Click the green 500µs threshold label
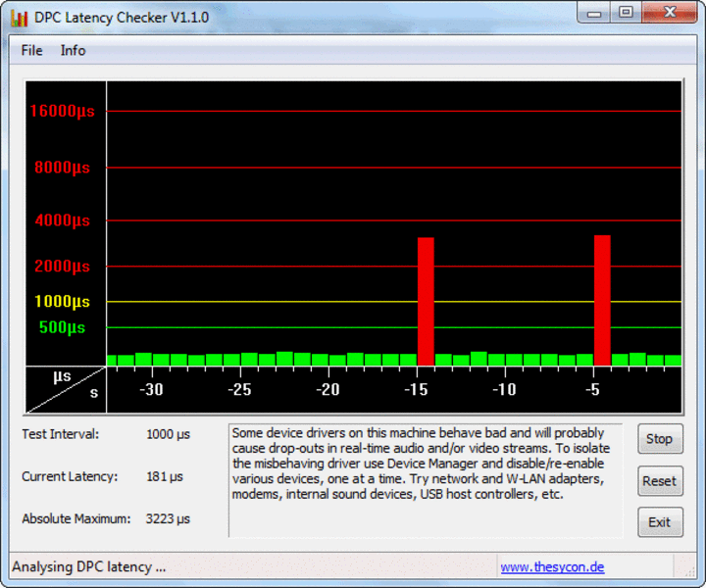 click(62, 327)
